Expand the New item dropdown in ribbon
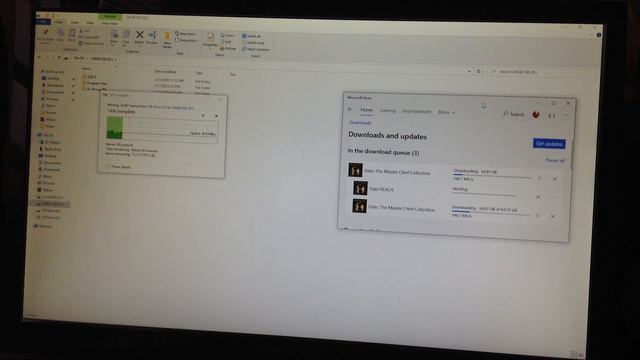The image size is (640, 360). pos(187,34)
